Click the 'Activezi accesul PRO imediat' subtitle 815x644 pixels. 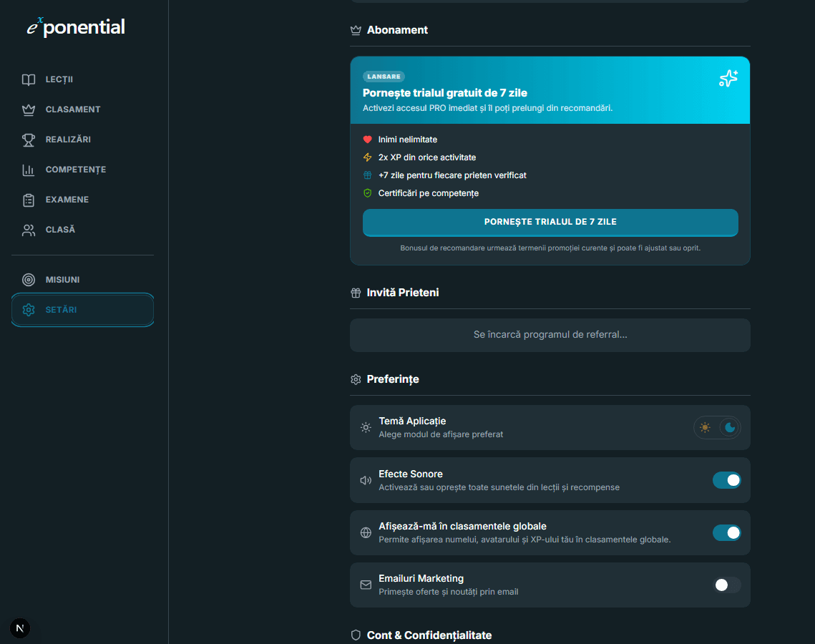pos(487,108)
